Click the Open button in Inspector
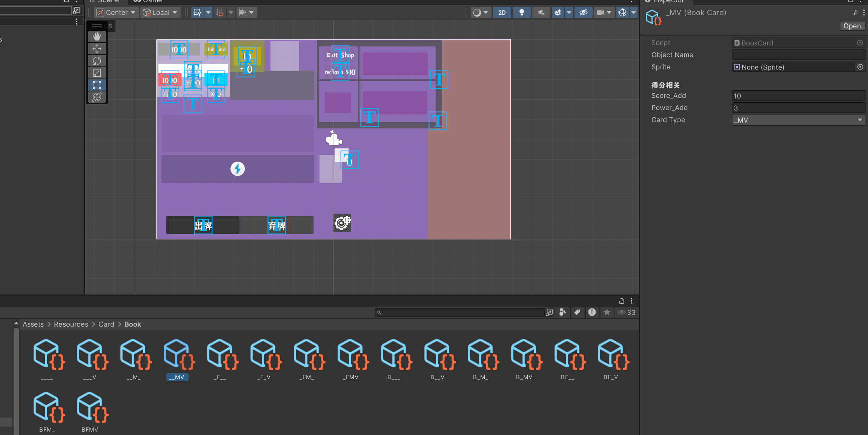This screenshot has height=435, width=868. pos(852,26)
